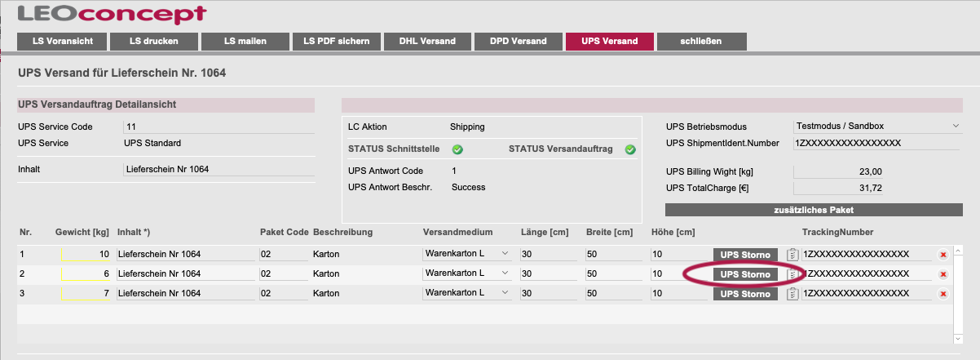Image resolution: width=980 pixels, height=360 pixels.
Task: Click green STATUS Schnittstelle check icon
Action: point(457,149)
